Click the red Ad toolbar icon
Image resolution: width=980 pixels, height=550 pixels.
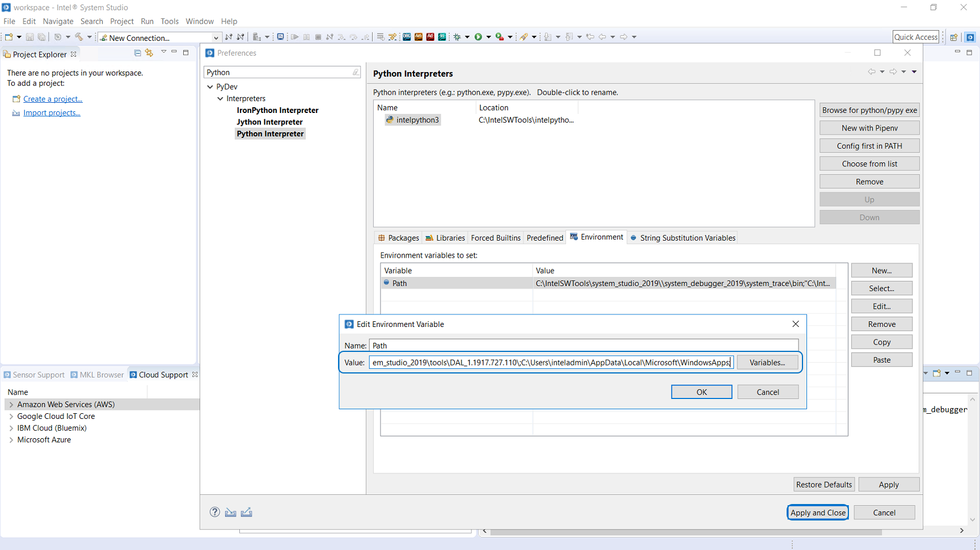(x=430, y=37)
